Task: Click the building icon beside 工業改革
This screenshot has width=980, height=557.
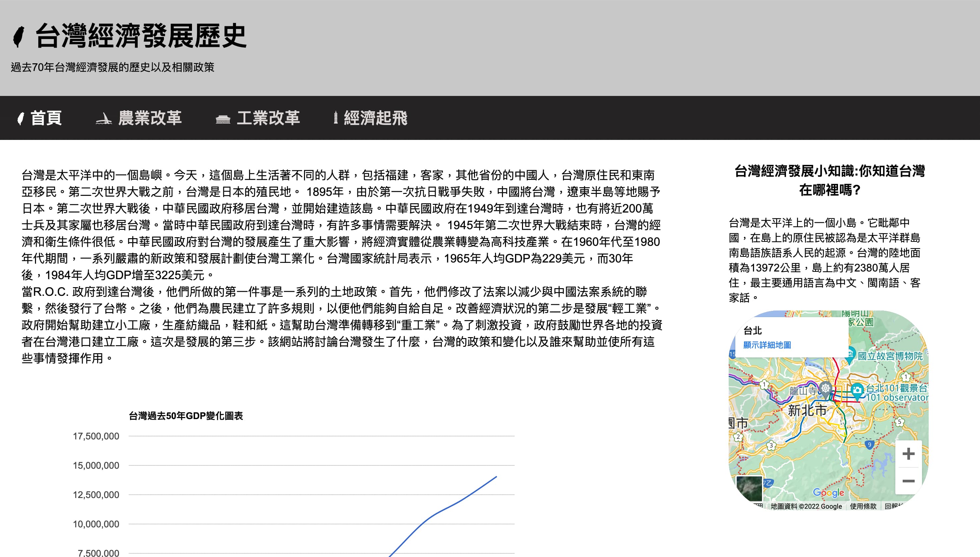Action: click(x=223, y=119)
